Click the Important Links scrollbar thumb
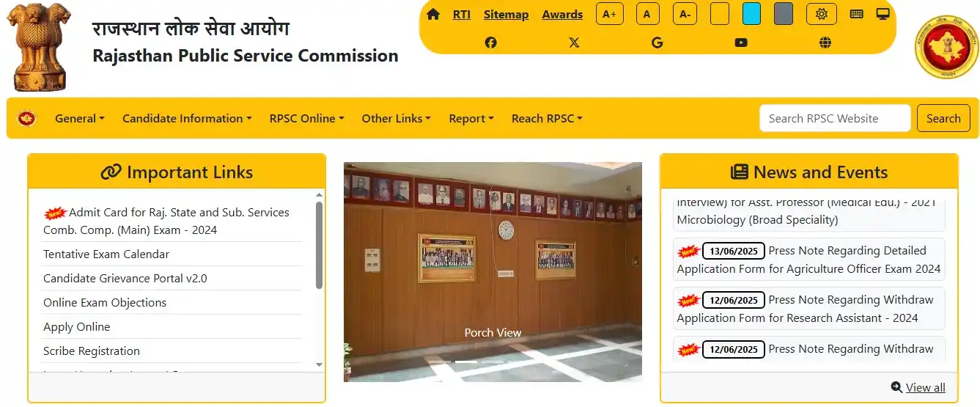Image resolution: width=980 pixels, height=407 pixels. pos(319,244)
